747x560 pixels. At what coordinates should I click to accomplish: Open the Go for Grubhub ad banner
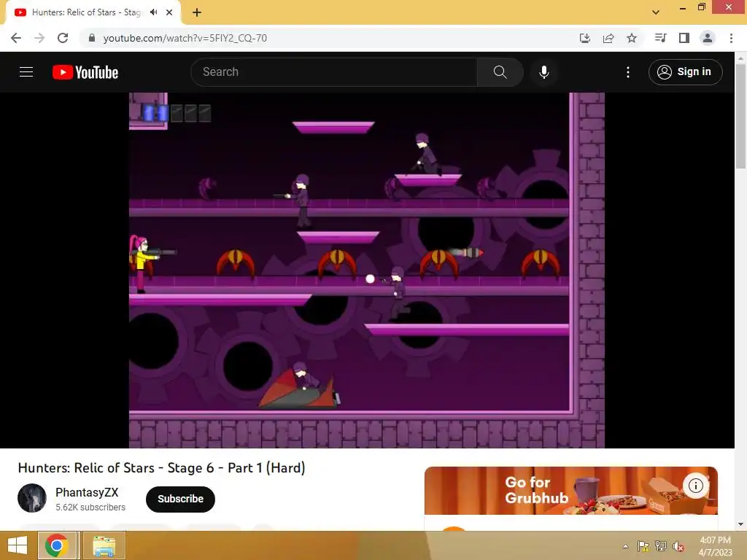(570, 491)
